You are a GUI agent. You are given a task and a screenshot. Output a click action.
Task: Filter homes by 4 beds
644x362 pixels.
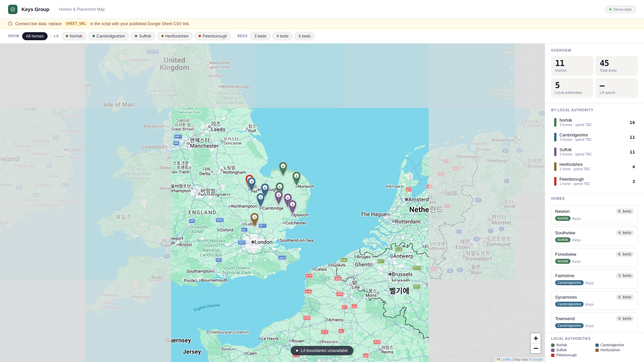[282, 36]
